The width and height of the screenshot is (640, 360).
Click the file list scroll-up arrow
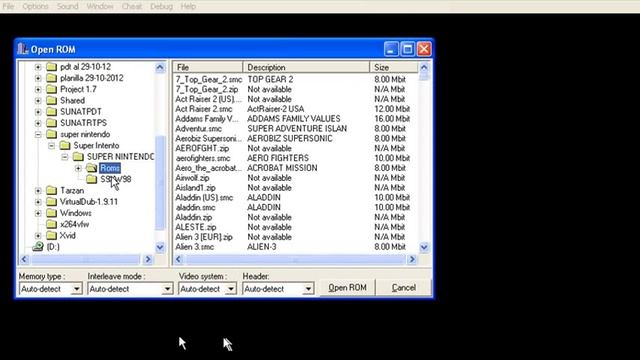click(424, 67)
